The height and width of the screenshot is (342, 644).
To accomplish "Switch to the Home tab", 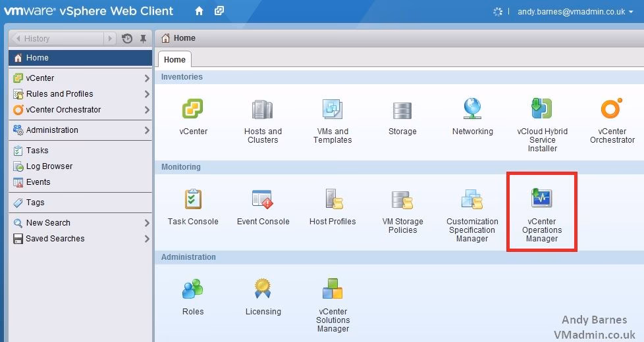I will (x=174, y=59).
